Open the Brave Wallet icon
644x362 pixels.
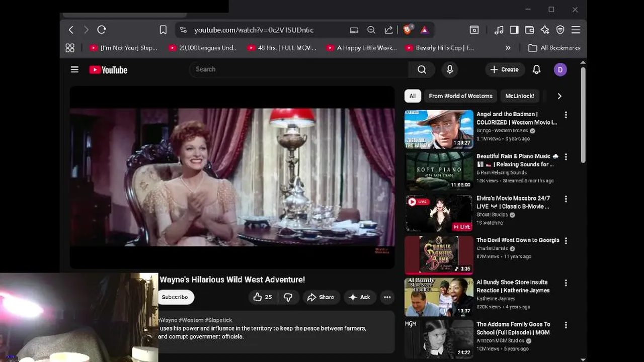(x=529, y=30)
